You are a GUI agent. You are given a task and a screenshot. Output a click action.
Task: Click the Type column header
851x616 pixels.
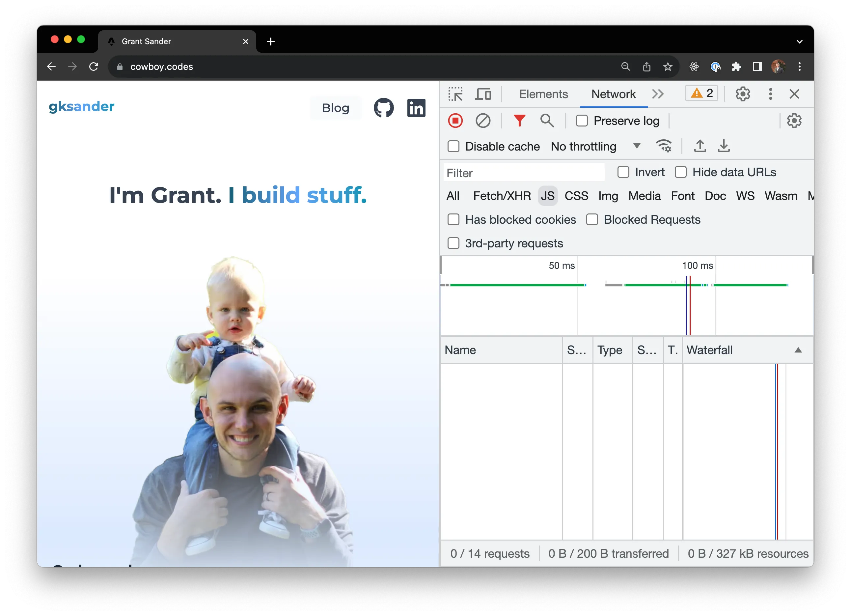coord(612,350)
